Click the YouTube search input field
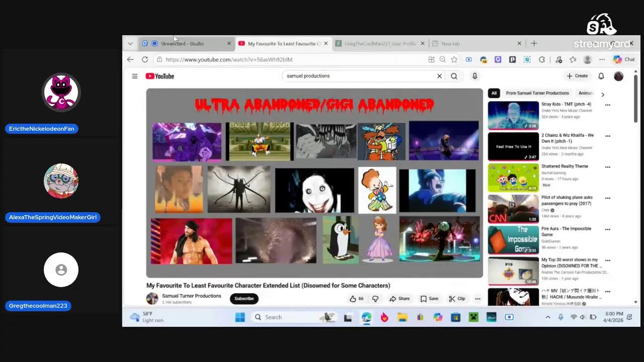644x362 pixels. 359,76
